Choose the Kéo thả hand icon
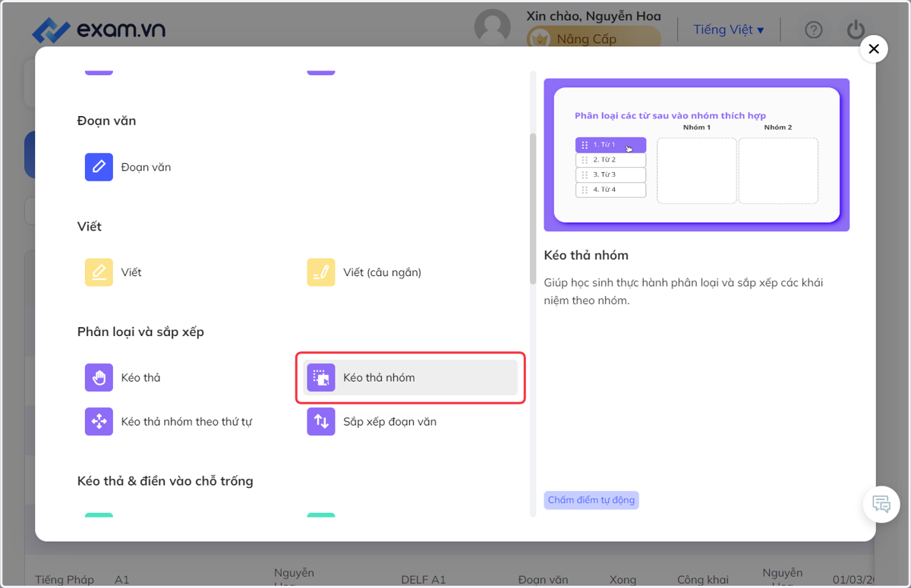Screen dimensions: 911x588 click(x=99, y=377)
